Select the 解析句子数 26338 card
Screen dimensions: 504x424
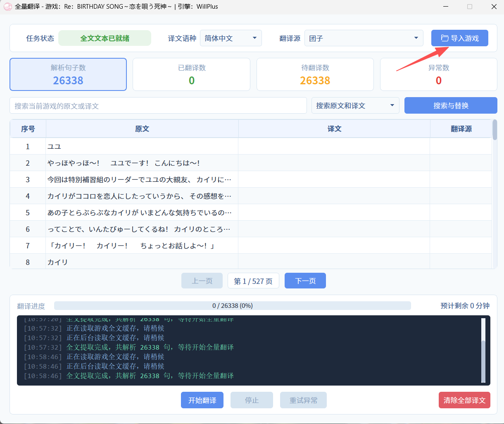[x=68, y=74]
